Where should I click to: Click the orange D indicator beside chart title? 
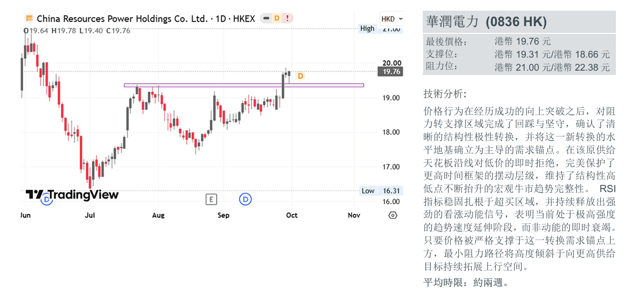coord(277,18)
